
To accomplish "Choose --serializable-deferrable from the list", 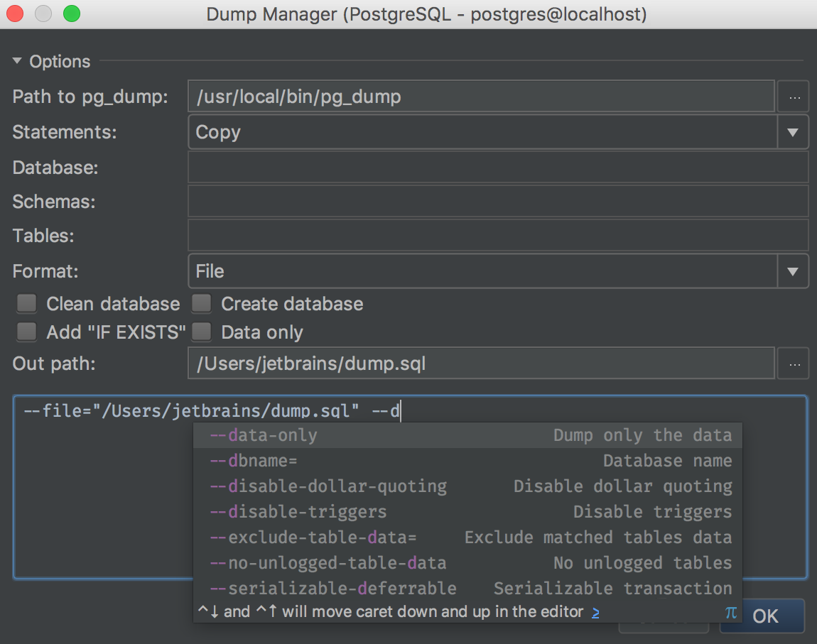I will click(x=467, y=589).
